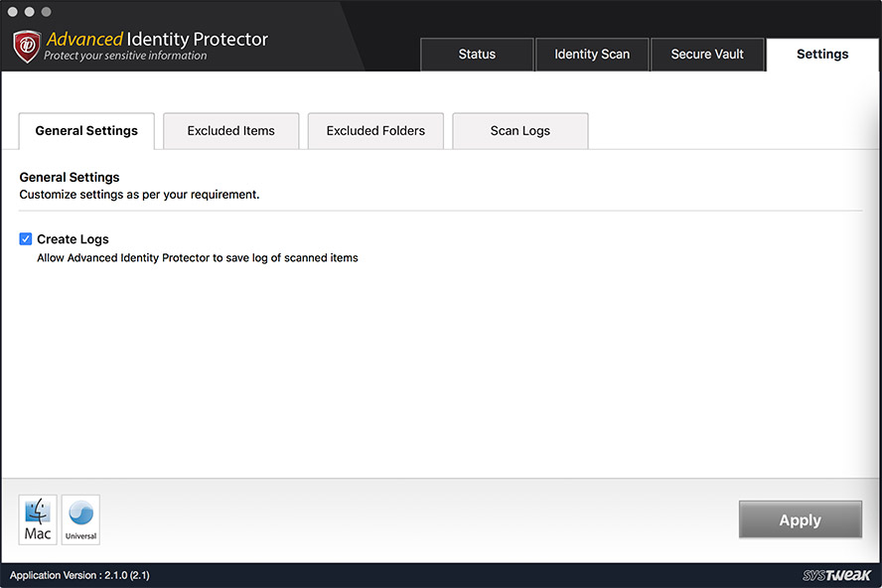Click 'Customize settings as per your requirement.' text

[x=139, y=195]
